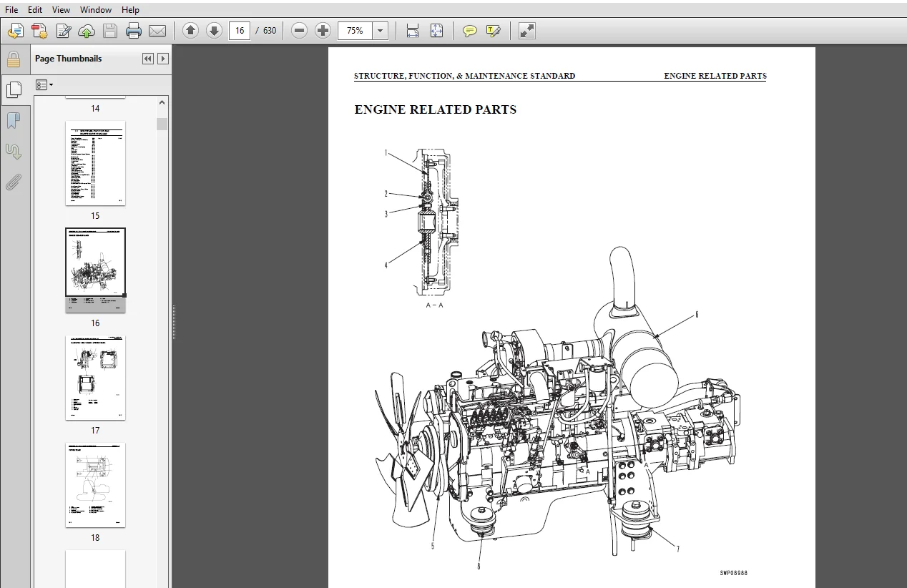The image size is (907, 588).
Task: Click the 630 total pages label
Action: click(x=270, y=31)
